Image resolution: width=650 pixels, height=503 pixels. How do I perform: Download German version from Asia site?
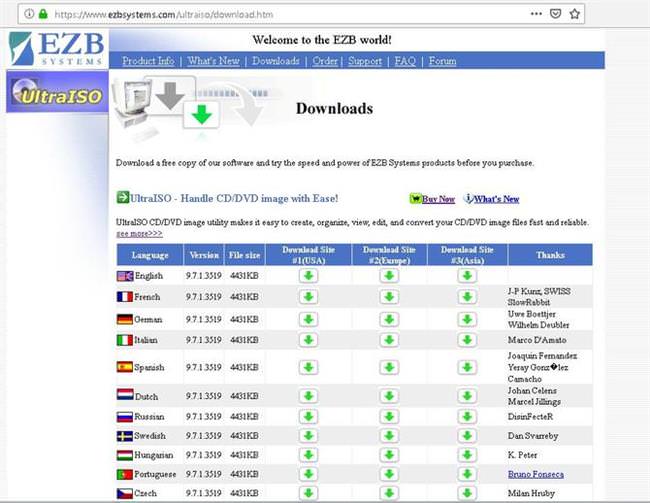[467, 319]
